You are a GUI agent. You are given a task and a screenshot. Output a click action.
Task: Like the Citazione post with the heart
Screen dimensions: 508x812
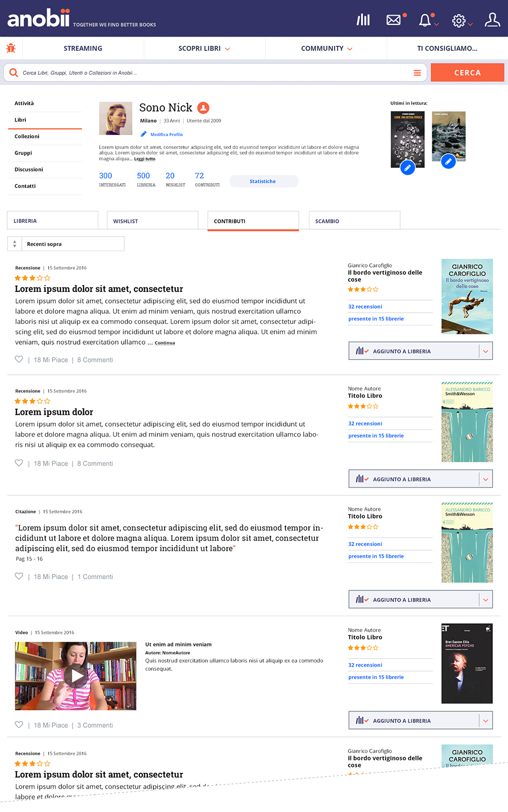click(x=19, y=576)
